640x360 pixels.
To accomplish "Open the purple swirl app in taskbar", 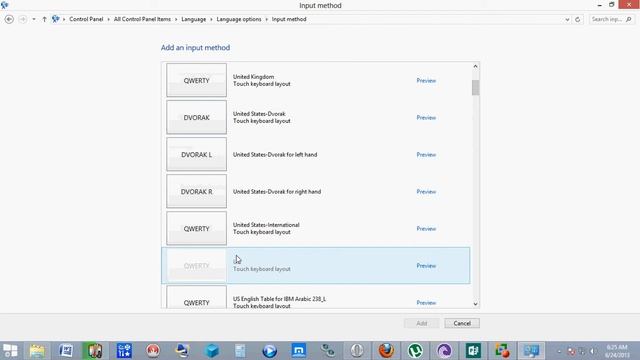I will [x=444, y=351].
